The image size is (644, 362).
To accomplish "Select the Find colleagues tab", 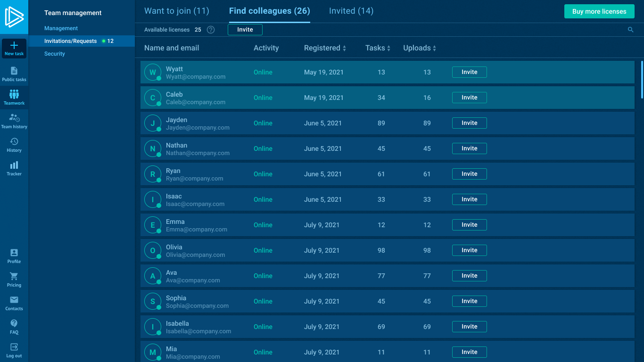I will (x=270, y=11).
